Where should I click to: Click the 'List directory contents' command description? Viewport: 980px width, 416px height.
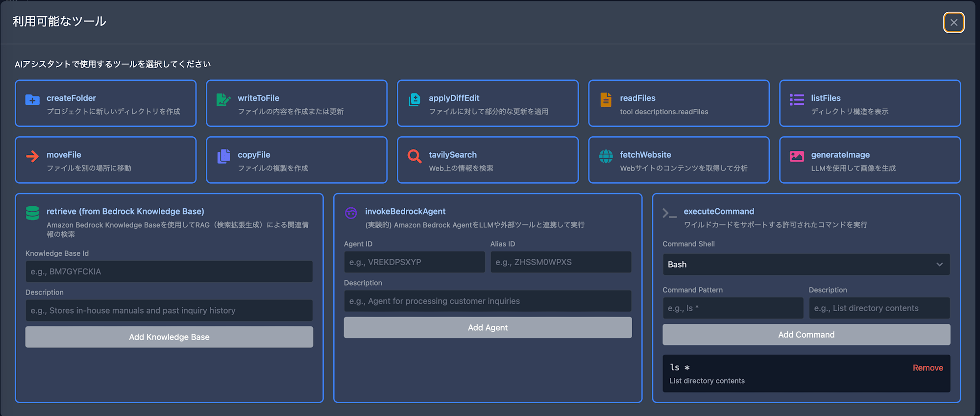click(x=707, y=381)
